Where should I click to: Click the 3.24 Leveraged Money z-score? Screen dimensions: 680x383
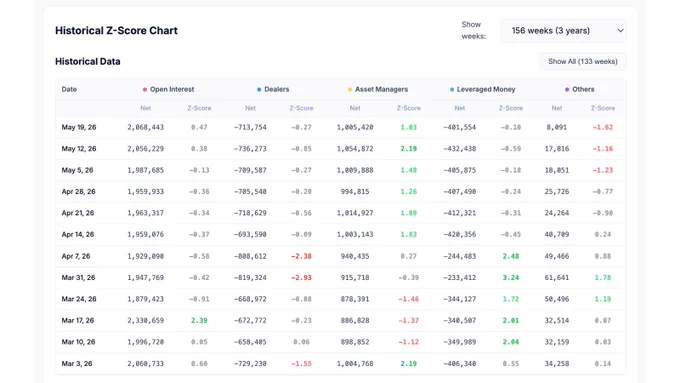510,278
